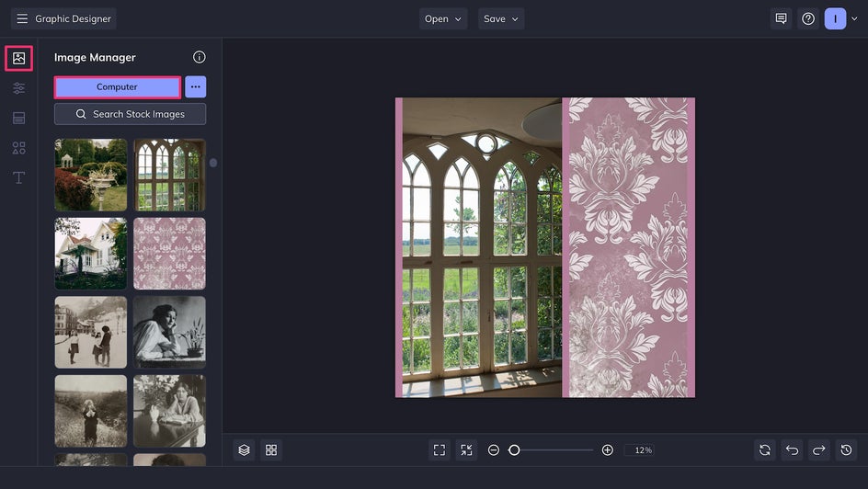Click the Image Manager info icon
The image size is (868, 489).
click(200, 57)
